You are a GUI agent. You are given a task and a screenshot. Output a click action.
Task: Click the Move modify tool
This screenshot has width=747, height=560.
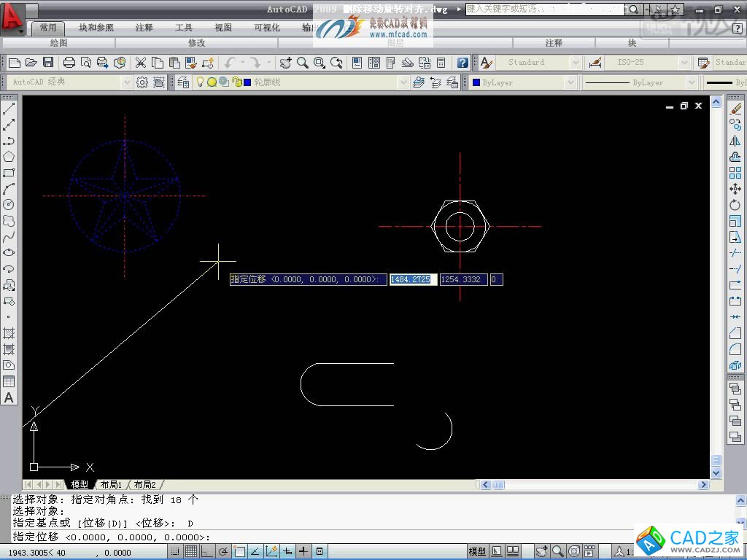(x=735, y=189)
